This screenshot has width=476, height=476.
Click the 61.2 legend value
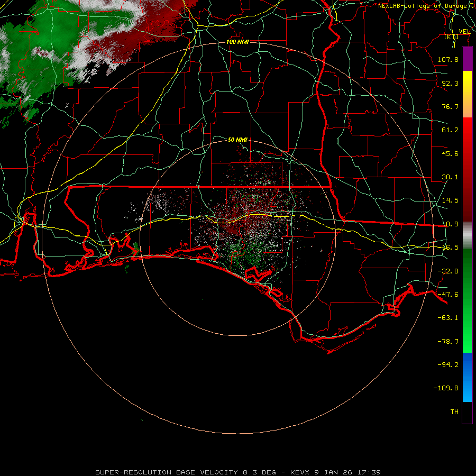[450, 130]
